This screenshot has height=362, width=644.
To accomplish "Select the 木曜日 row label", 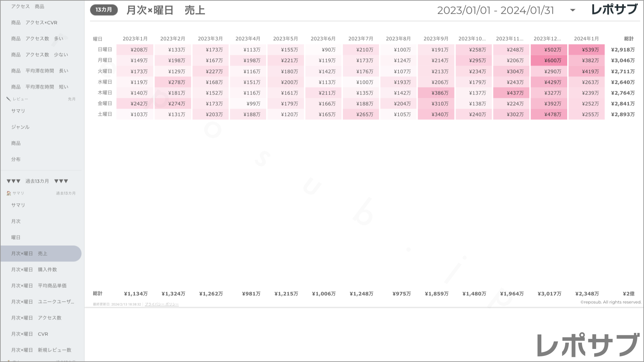I will pos(105,93).
